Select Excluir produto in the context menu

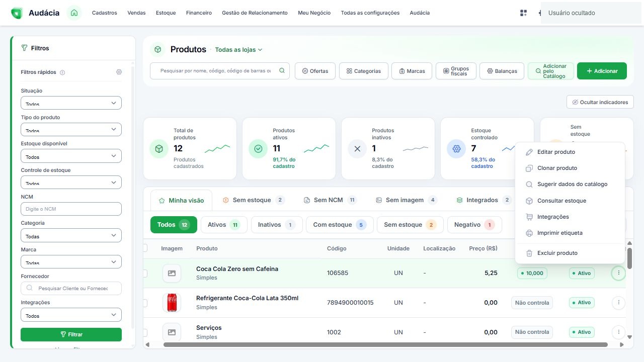(x=570, y=253)
